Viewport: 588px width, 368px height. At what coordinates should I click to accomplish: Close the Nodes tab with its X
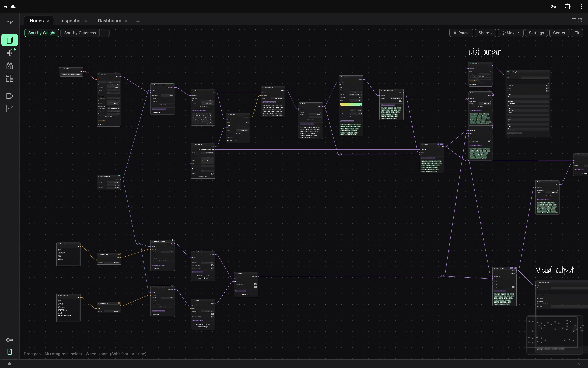(48, 21)
